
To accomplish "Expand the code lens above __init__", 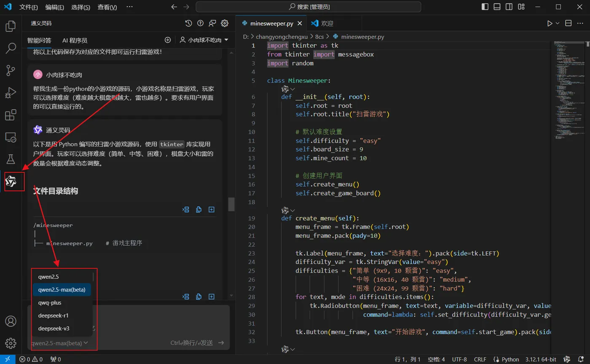I will pyautogui.click(x=288, y=88).
